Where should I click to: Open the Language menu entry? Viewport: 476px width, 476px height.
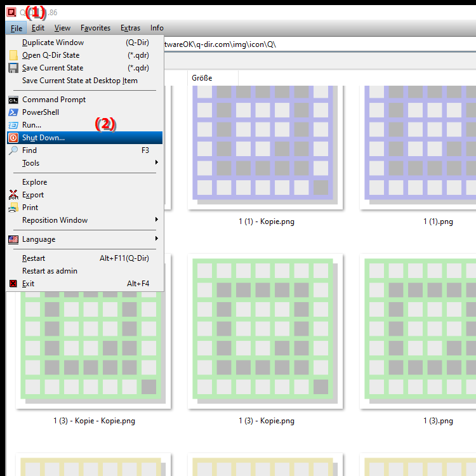point(84,239)
